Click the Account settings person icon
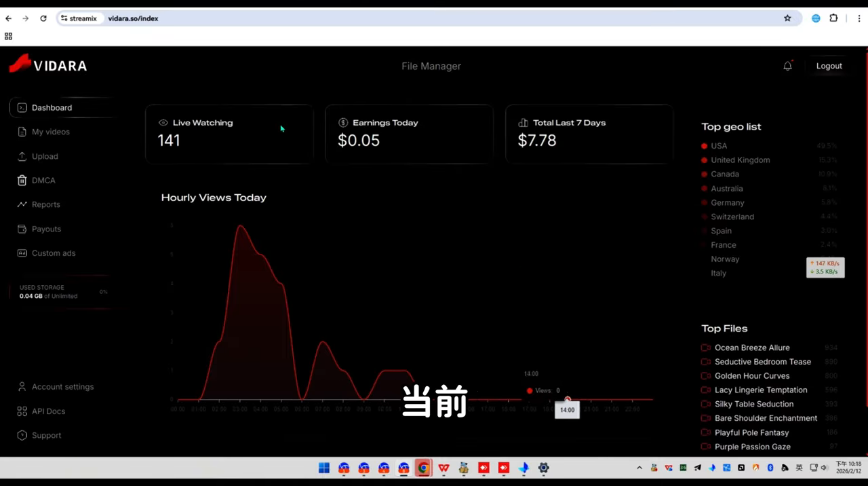868x486 pixels. point(22,387)
